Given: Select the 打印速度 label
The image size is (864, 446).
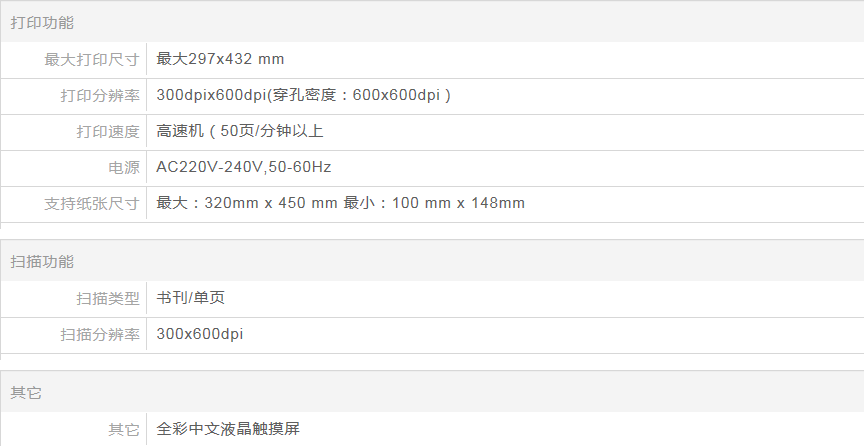Looking at the screenshot, I should click(x=108, y=132).
